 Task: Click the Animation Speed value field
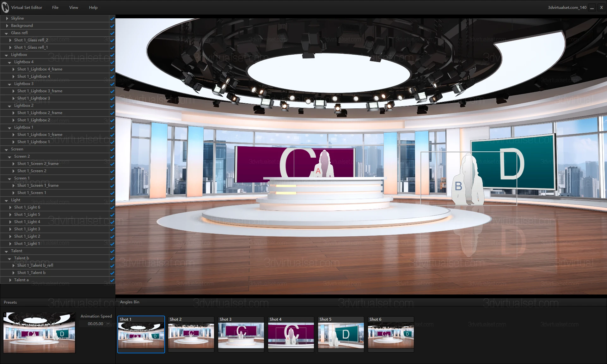(x=94, y=324)
